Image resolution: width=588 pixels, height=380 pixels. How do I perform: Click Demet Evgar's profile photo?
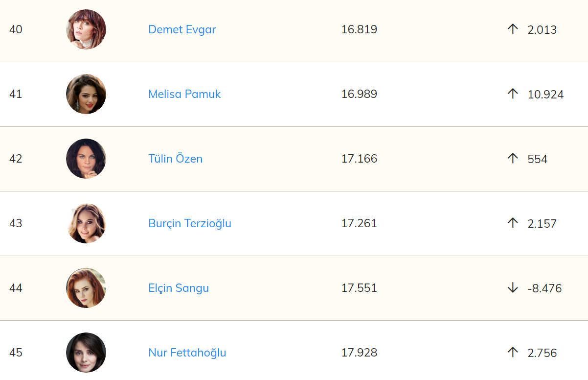click(86, 29)
